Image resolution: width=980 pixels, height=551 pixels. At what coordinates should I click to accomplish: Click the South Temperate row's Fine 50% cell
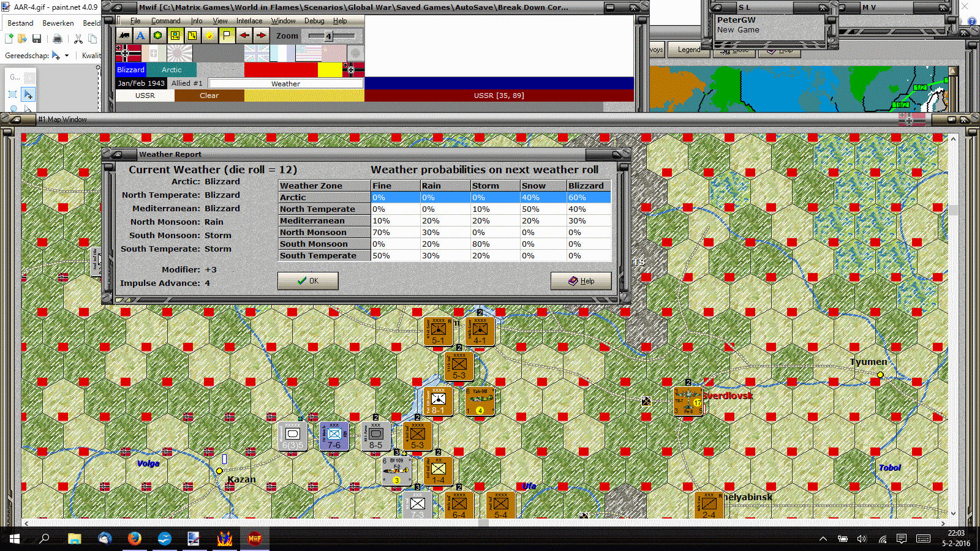395,255
